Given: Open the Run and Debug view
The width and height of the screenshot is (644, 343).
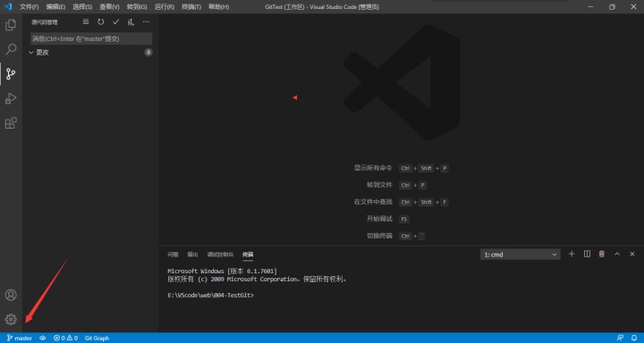Looking at the screenshot, I should click(11, 99).
